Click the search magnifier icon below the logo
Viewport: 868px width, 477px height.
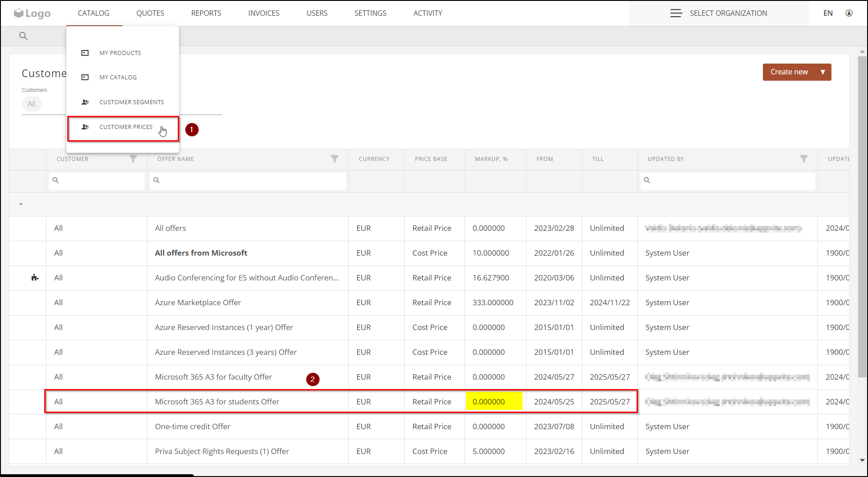click(23, 36)
